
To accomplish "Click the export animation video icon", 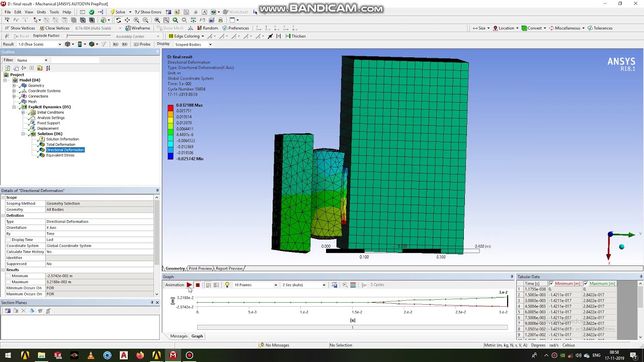I will pos(335,285).
